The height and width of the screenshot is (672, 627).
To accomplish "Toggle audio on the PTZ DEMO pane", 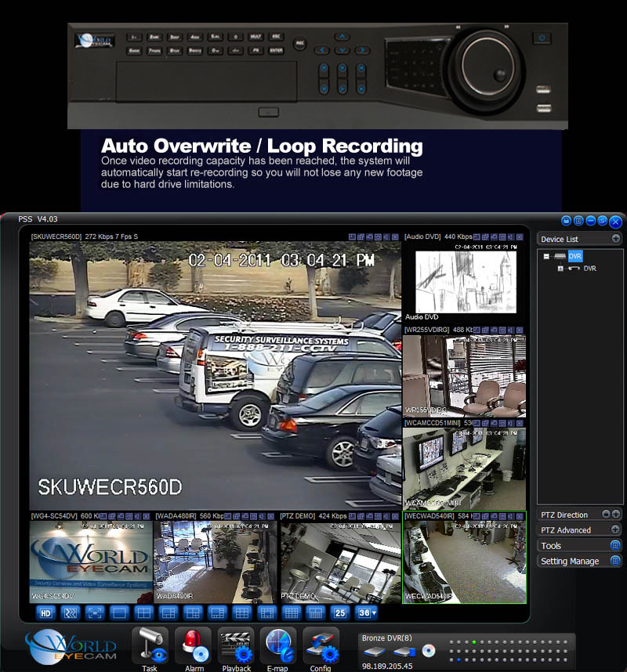I will (386, 516).
